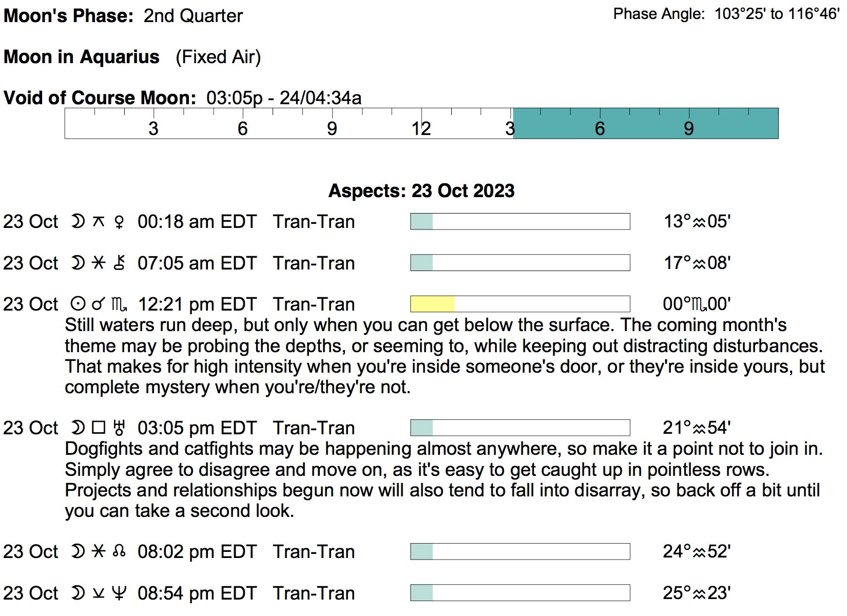Click the teal void-of-course section of the timeline

(x=645, y=123)
